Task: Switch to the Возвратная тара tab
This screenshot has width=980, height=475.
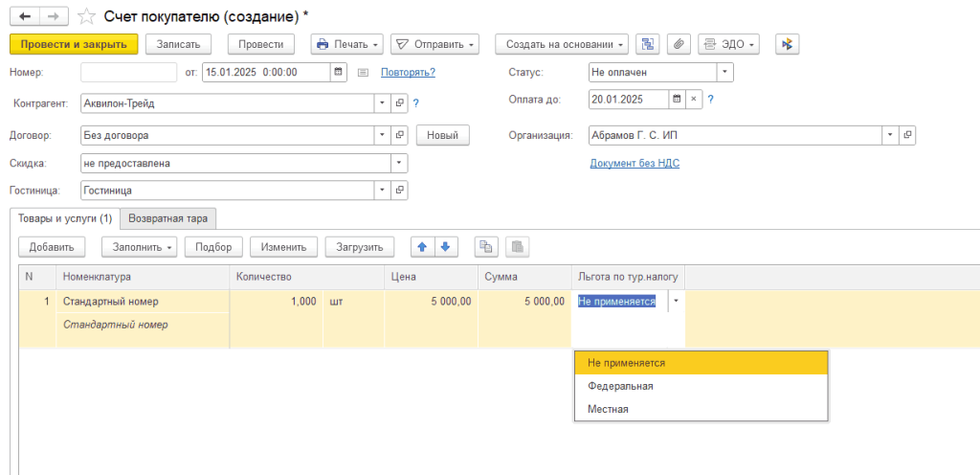Action: click(x=168, y=218)
